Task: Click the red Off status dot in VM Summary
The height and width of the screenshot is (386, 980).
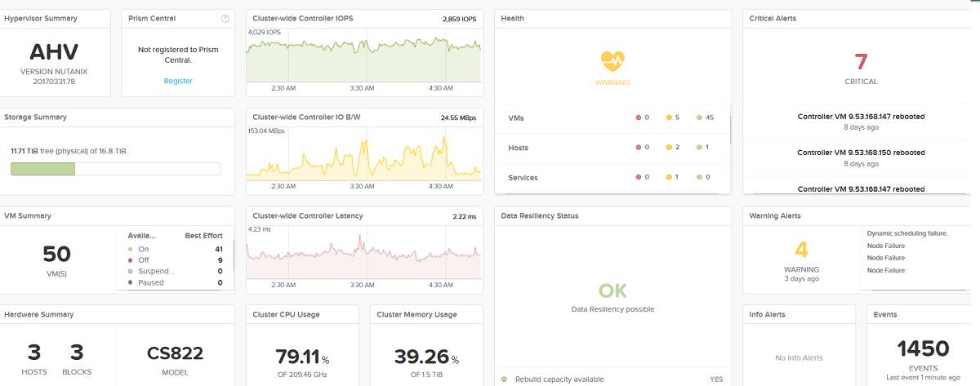Action: [x=129, y=260]
